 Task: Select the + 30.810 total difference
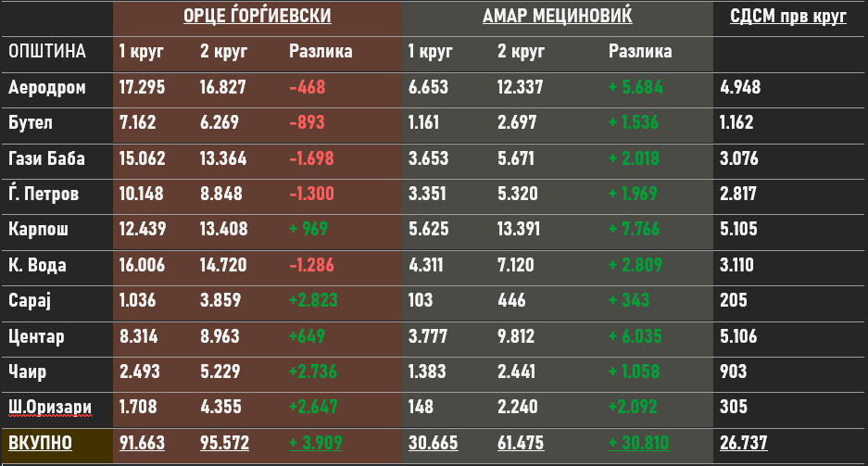[x=639, y=443]
